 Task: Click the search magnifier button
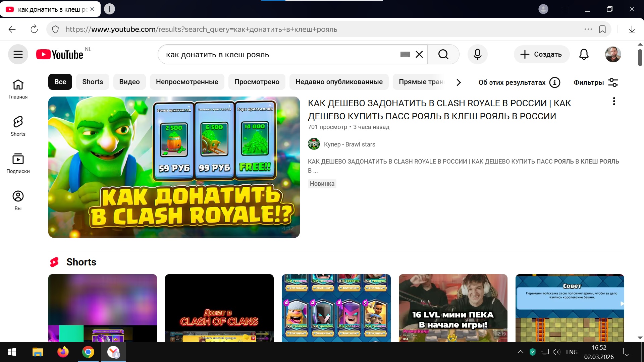point(443,54)
